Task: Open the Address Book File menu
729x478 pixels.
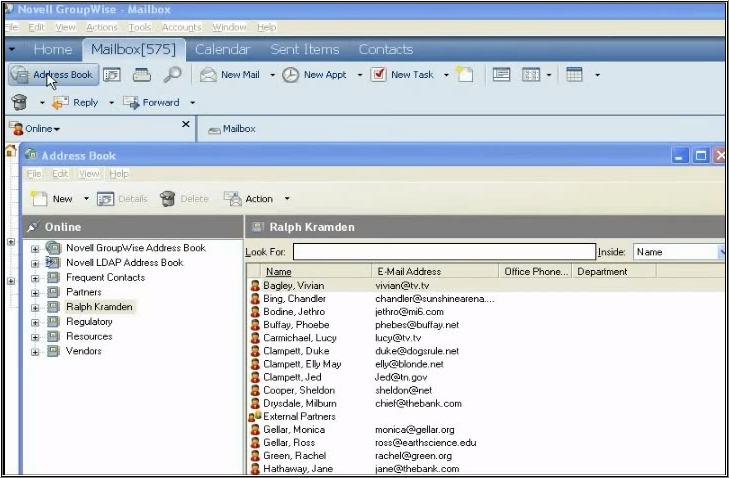Action: pos(34,174)
